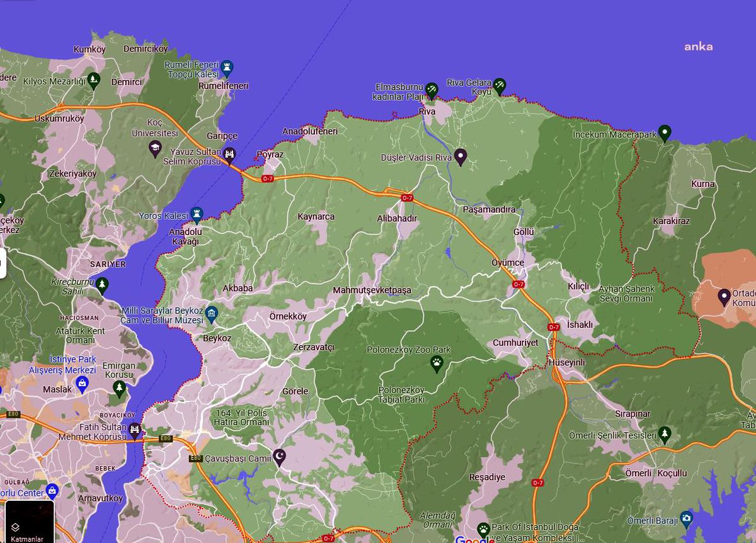Click the Mahmutşevketpaşa place label
This screenshot has width=756, height=543.
point(372,290)
